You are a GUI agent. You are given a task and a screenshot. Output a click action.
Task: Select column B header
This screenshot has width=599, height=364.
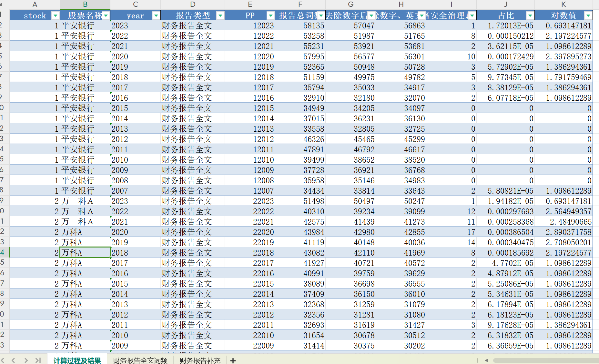click(x=85, y=5)
